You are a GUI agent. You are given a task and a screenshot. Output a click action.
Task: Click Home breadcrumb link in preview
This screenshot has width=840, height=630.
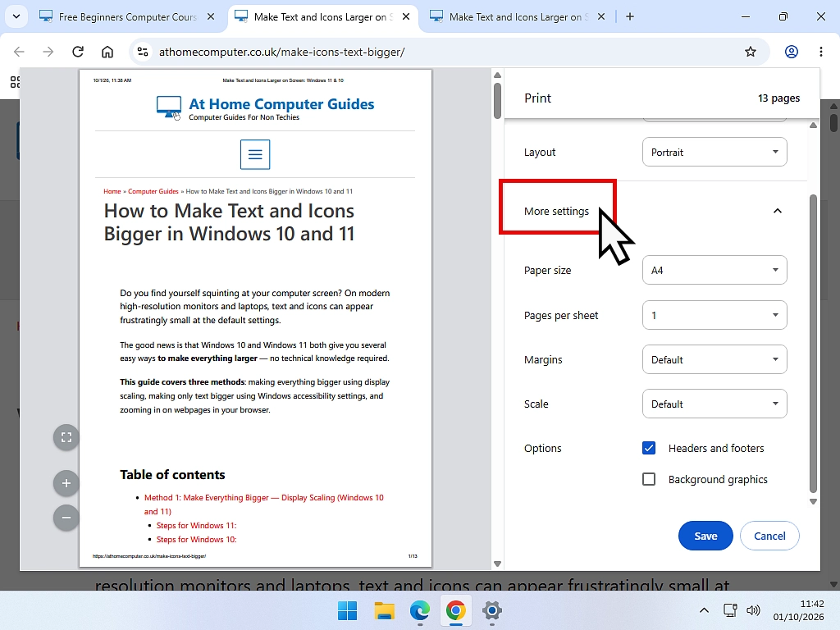(x=112, y=191)
